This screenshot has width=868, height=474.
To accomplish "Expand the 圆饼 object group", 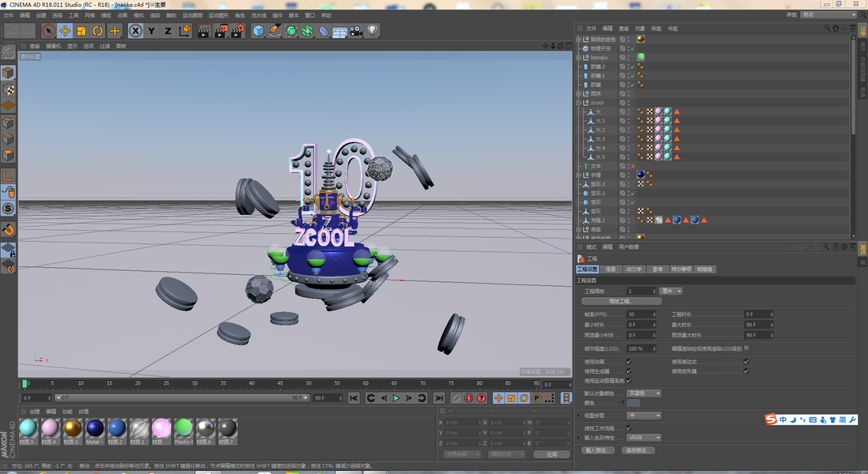I will (578, 93).
